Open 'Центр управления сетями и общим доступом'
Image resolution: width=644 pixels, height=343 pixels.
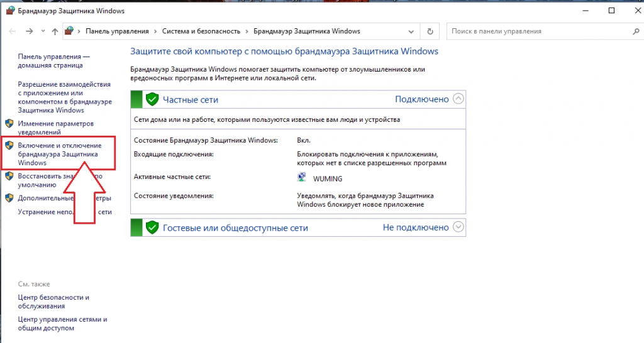62,324
